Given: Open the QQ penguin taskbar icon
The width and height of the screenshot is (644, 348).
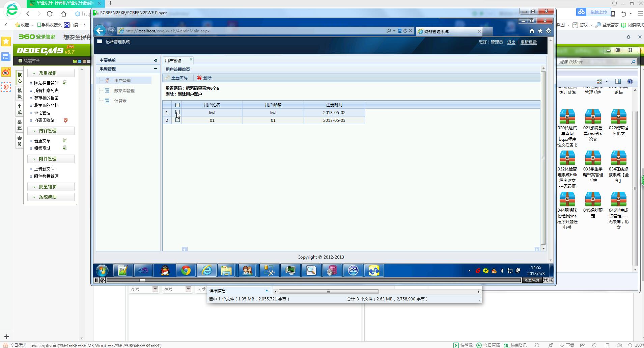Looking at the screenshot, I should click(x=165, y=270).
